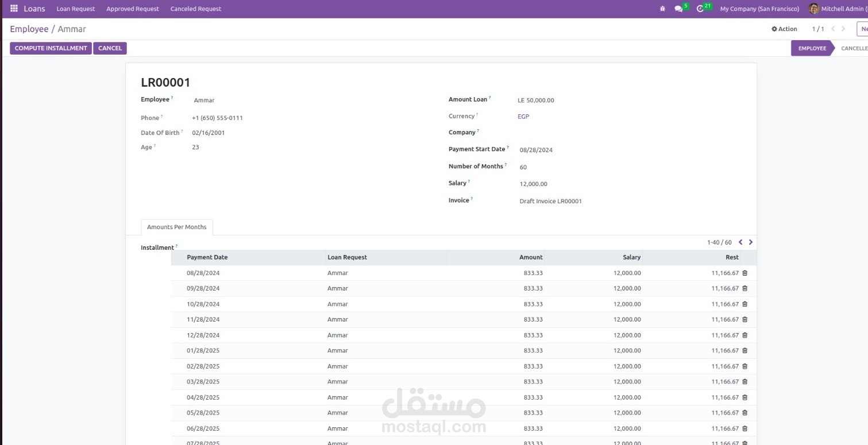Viewport: 868px width, 445px height.
Task: Select the Amounts Per Months tab
Action: 177,227
